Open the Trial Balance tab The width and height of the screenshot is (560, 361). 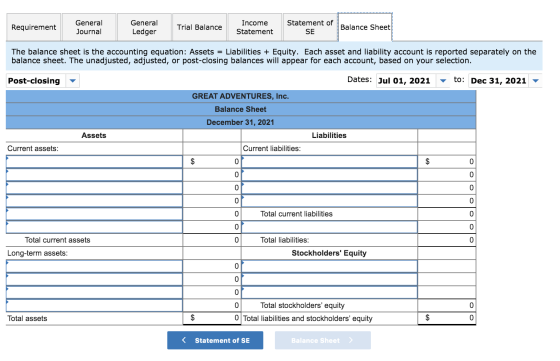[199, 27]
